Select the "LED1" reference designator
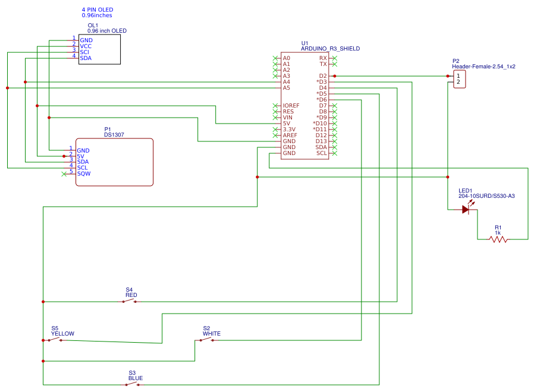Image resolution: width=534 pixels, height=392 pixels. click(465, 191)
